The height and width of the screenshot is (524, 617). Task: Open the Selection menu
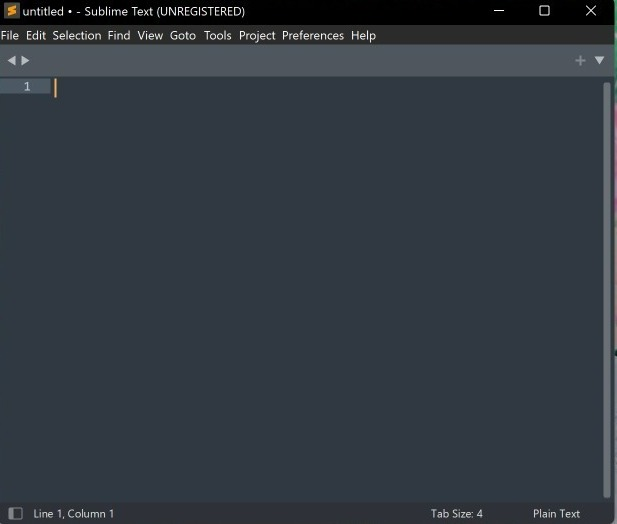coord(77,35)
